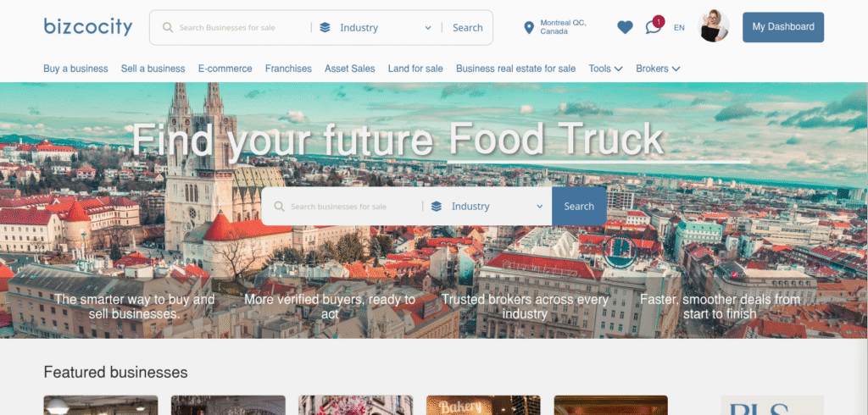
Task: Open messages chat bubble icon
Action: [x=654, y=27]
